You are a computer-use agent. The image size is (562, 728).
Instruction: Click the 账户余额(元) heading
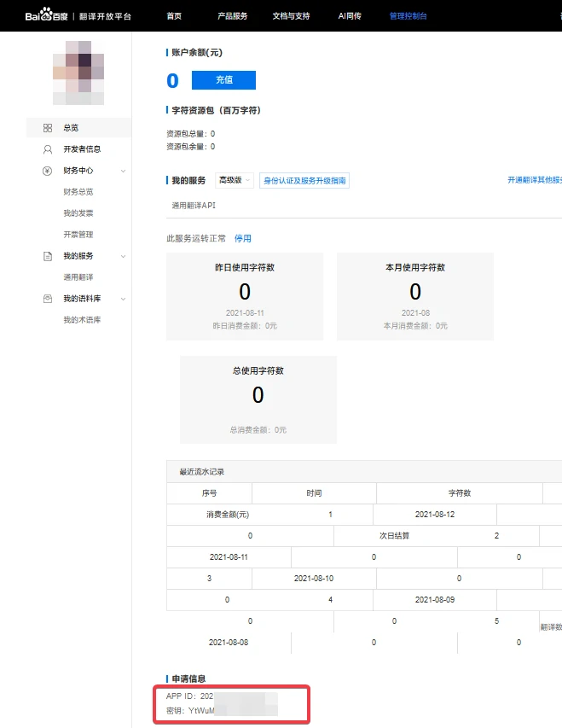197,52
